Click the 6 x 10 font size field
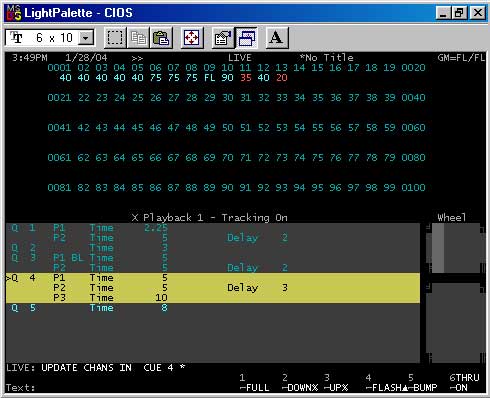490x398 pixels. tap(49, 38)
